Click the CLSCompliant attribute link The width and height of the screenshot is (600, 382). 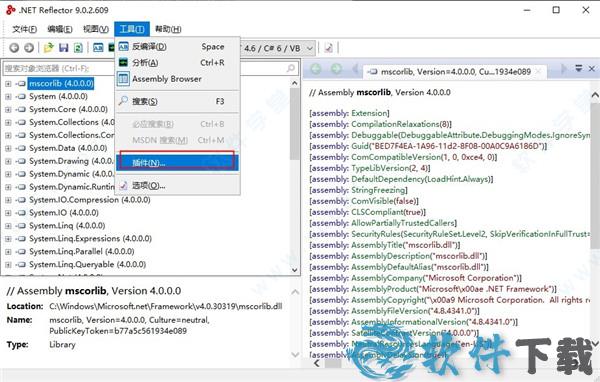coord(377,212)
